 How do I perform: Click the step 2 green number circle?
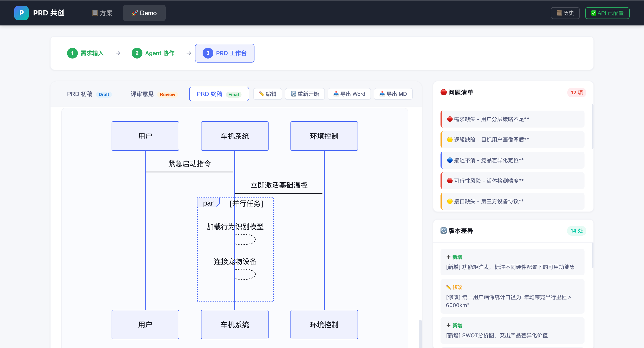click(x=137, y=53)
